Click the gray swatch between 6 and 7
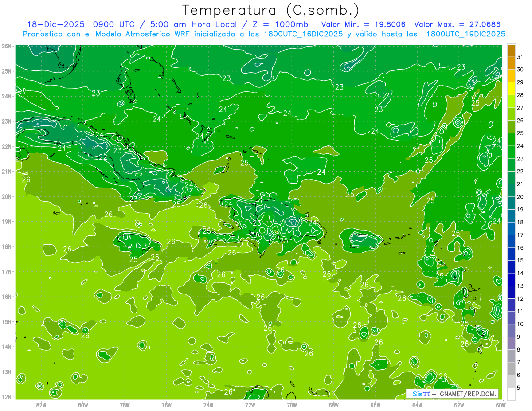The height and width of the screenshot is (411, 532). [511, 368]
